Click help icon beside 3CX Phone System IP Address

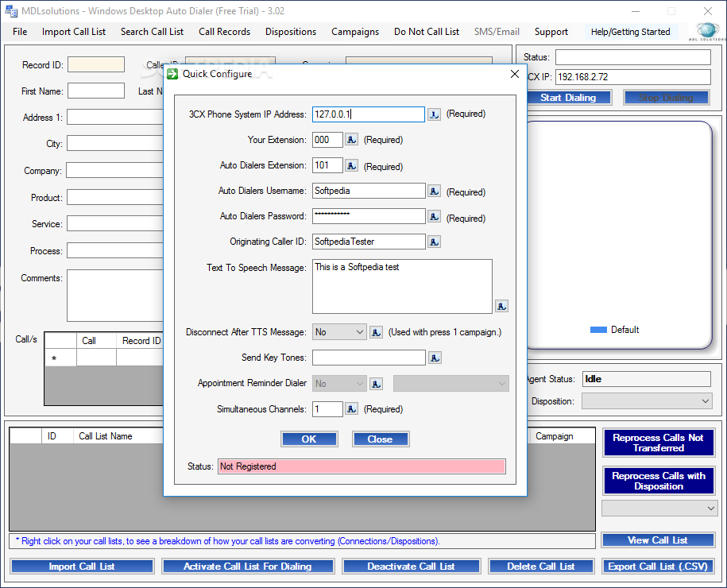tap(434, 114)
